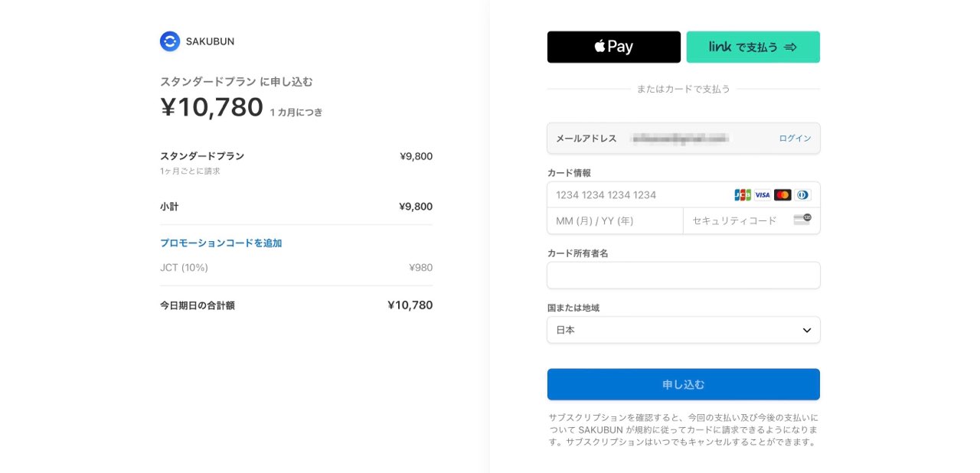The height and width of the screenshot is (473, 980).
Task: Click the arrow icon on link button
Action: (791, 47)
